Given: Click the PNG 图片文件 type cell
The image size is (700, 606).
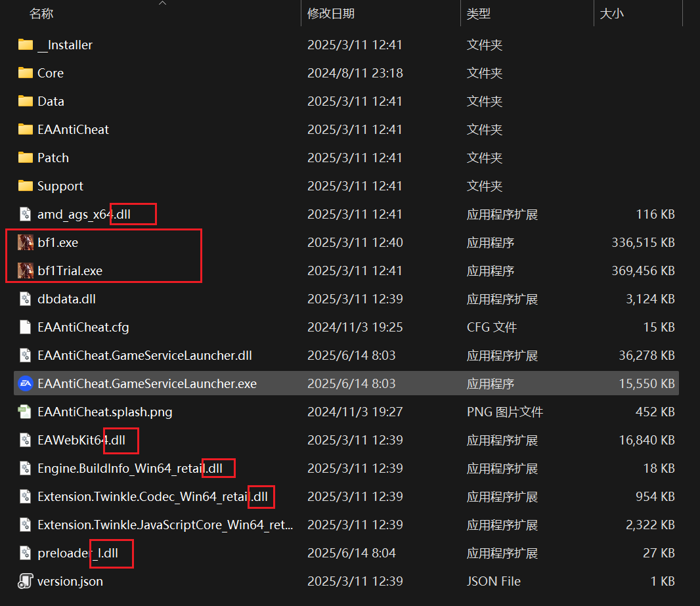Looking at the screenshot, I should [505, 412].
